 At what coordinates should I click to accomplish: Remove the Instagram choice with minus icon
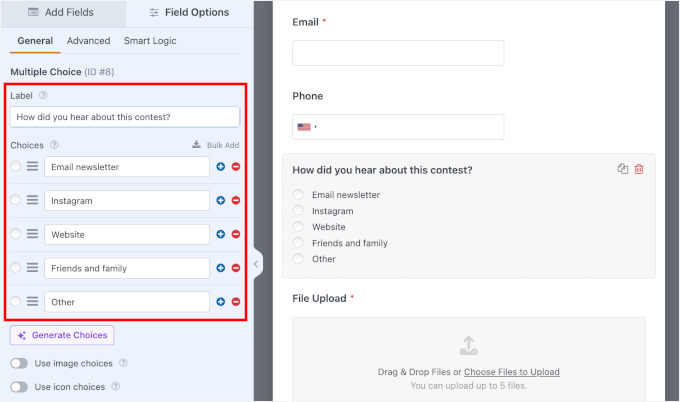pyautogui.click(x=236, y=201)
